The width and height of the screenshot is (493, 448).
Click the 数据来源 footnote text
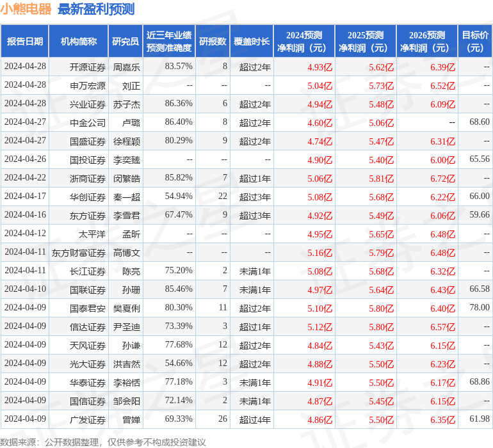103,442
